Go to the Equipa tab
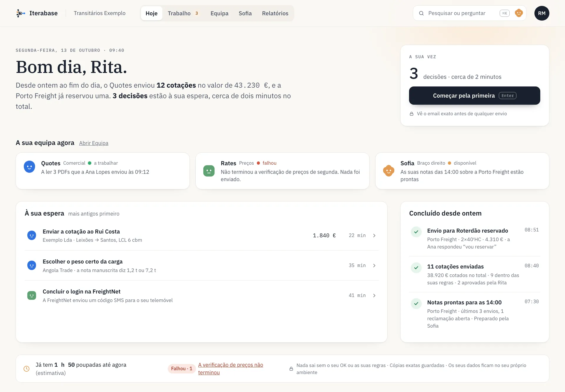565x392 pixels. (x=220, y=13)
